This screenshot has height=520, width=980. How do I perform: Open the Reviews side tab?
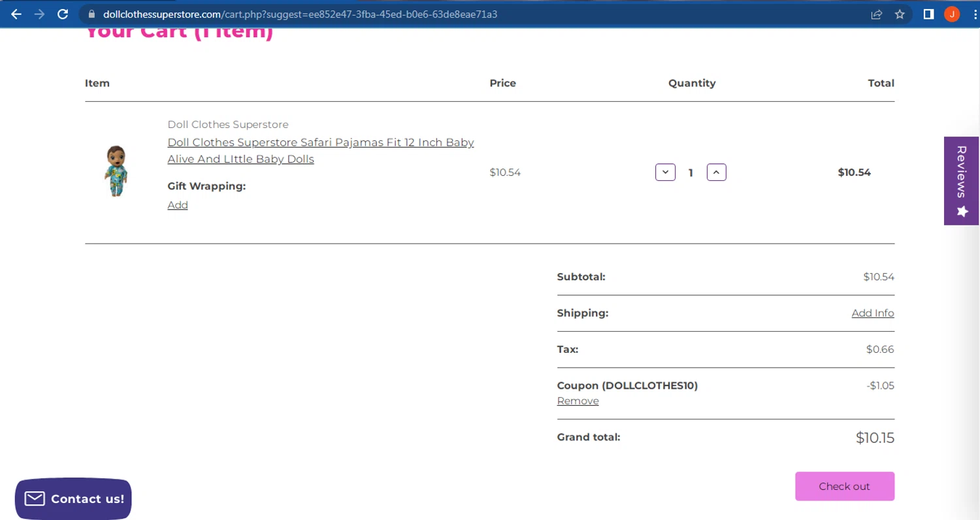pos(961,181)
